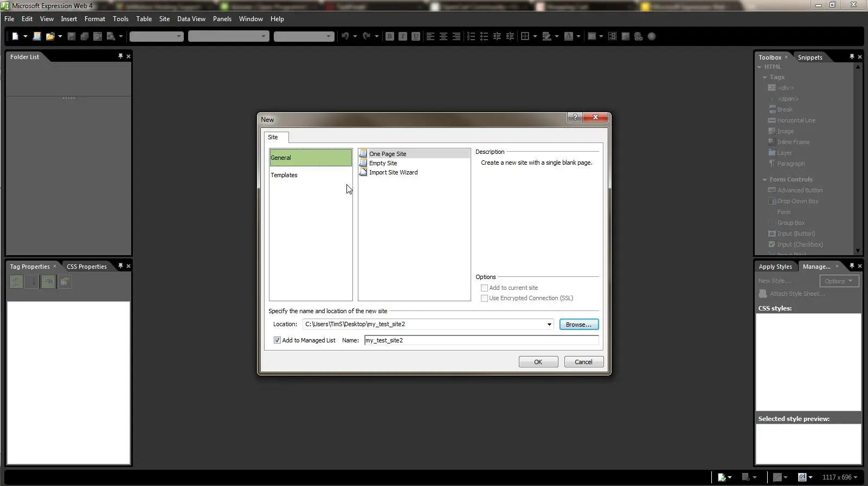Image resolution: width=868 pixels, height=486 pixels.
Task: Click the Open folder toolbar icon
Action: click(50, 36)
